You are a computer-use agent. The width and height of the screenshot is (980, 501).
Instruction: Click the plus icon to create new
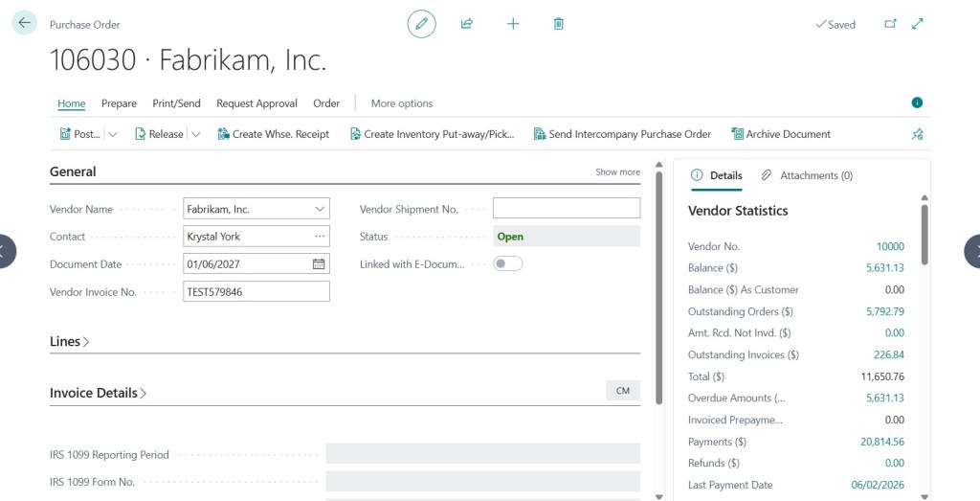(513, 24)
